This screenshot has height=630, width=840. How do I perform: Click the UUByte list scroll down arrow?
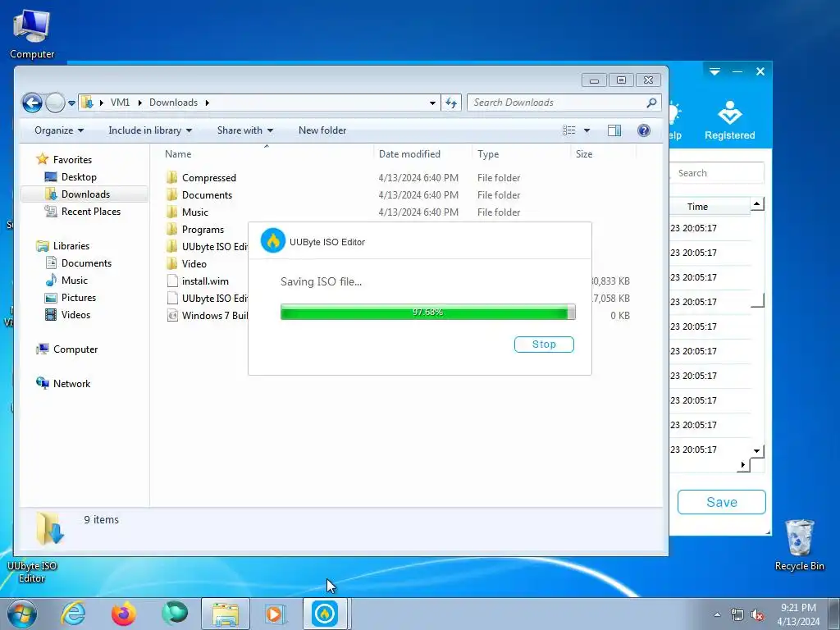tap(756, 450)
